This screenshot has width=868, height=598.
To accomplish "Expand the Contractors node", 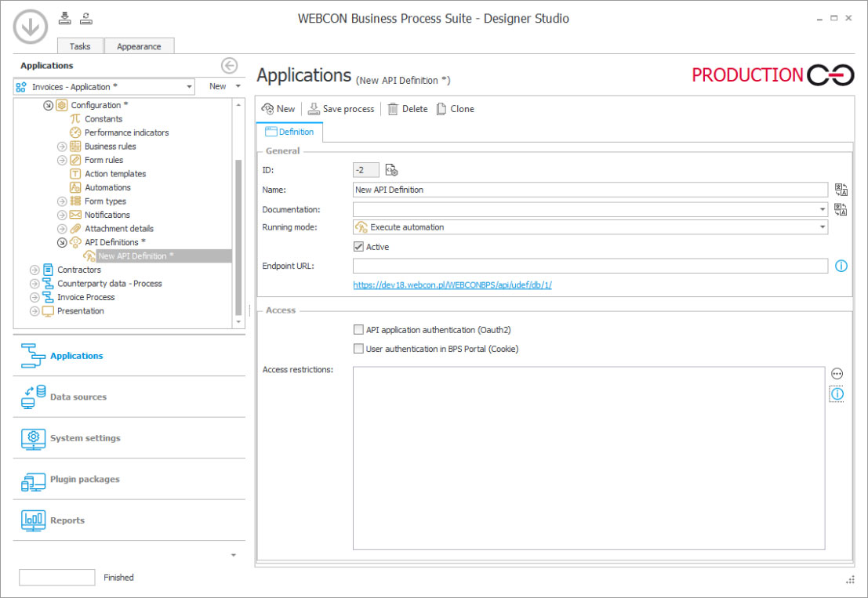I will 35,270.
